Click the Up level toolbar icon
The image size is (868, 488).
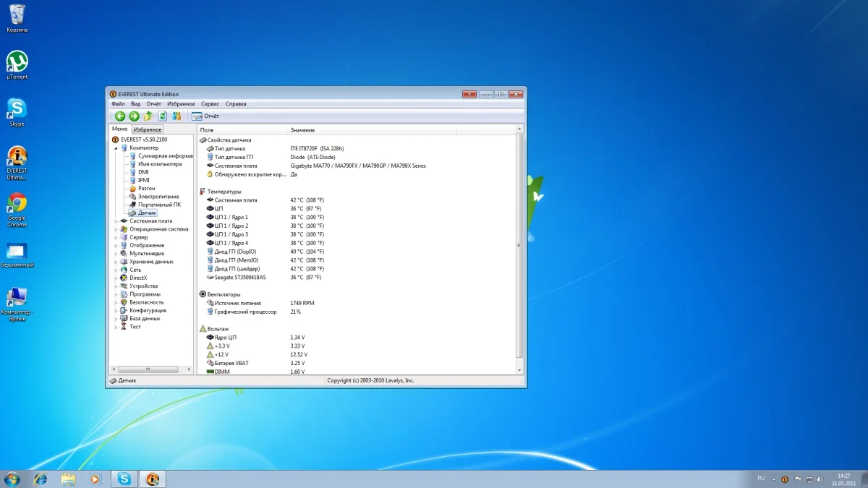148,116
